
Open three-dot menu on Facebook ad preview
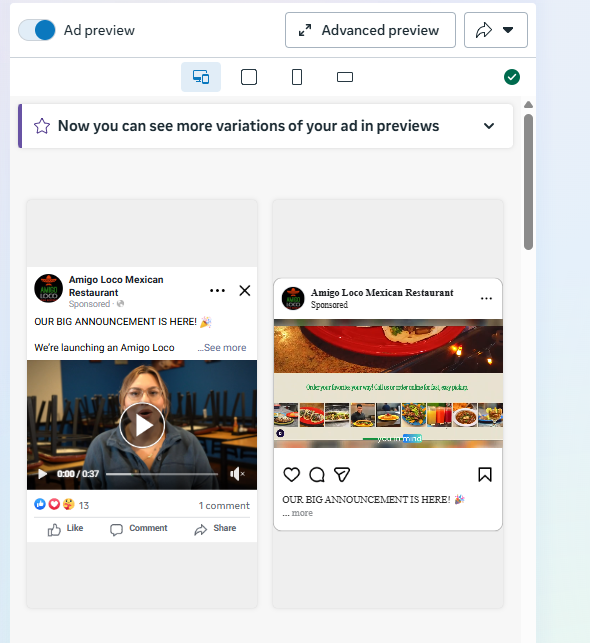pyautogui.click(x=217, y=291)
